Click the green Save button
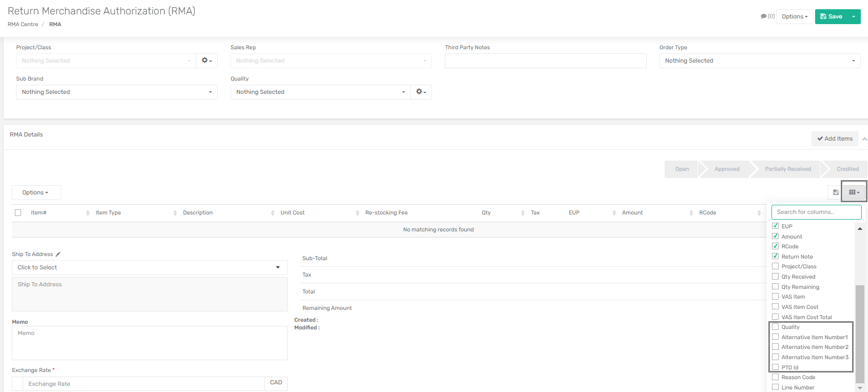This screenshot has height=392, width=868. [x=831, y=16]
